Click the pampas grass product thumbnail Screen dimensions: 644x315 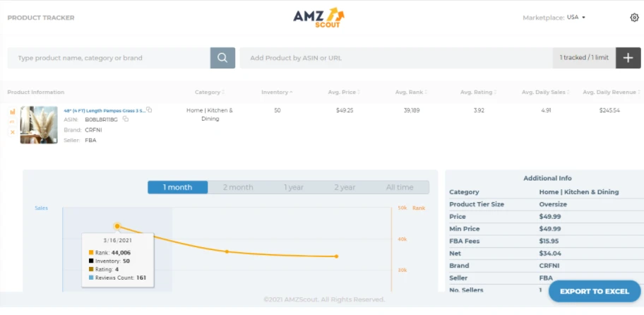pos(39,125)
